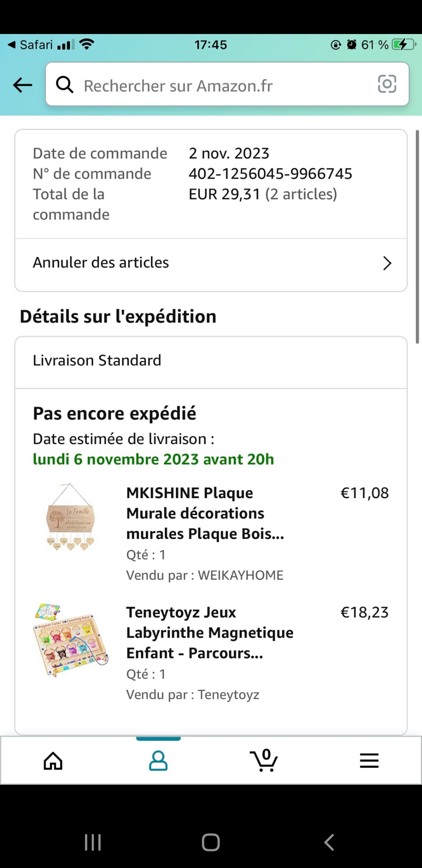Return to Safari via status bar link
The height and width of the screenshot is (868, 422).
click(31, 45)
